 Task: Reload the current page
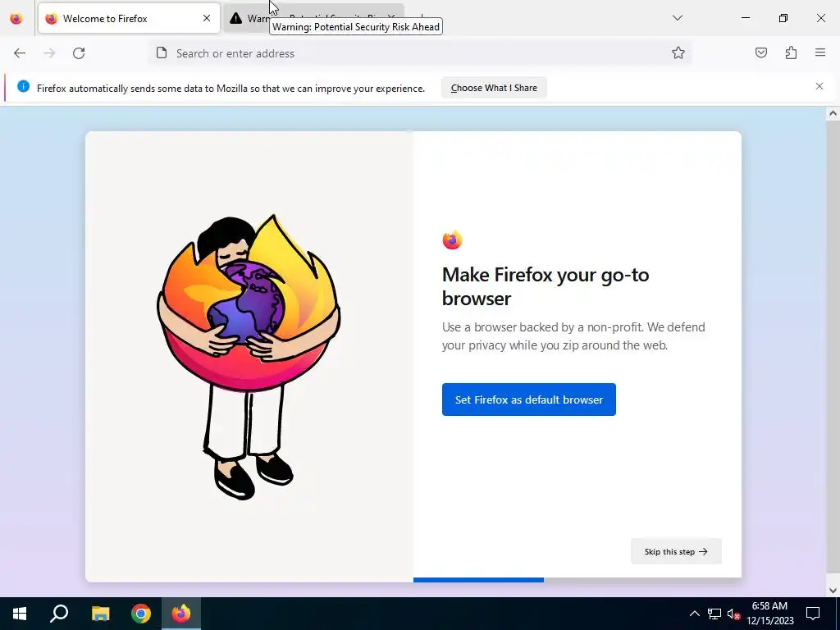79,53
